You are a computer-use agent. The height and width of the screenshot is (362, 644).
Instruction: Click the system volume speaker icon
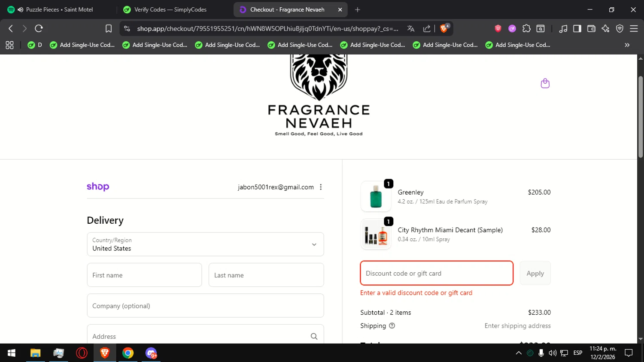(x=553, y=353)
